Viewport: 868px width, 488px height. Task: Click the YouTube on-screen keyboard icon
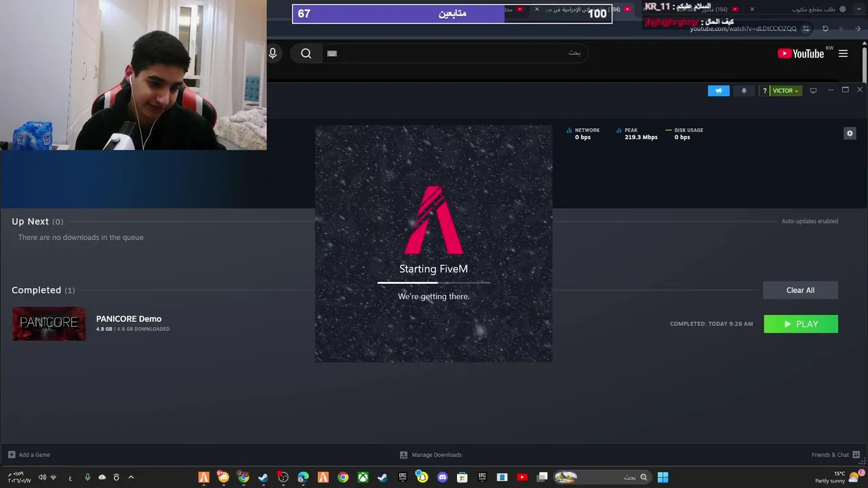click(332, 54)
